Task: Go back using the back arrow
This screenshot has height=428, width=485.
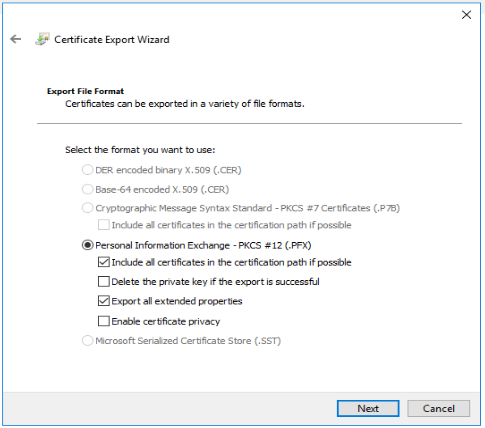Action: (16, 39)
